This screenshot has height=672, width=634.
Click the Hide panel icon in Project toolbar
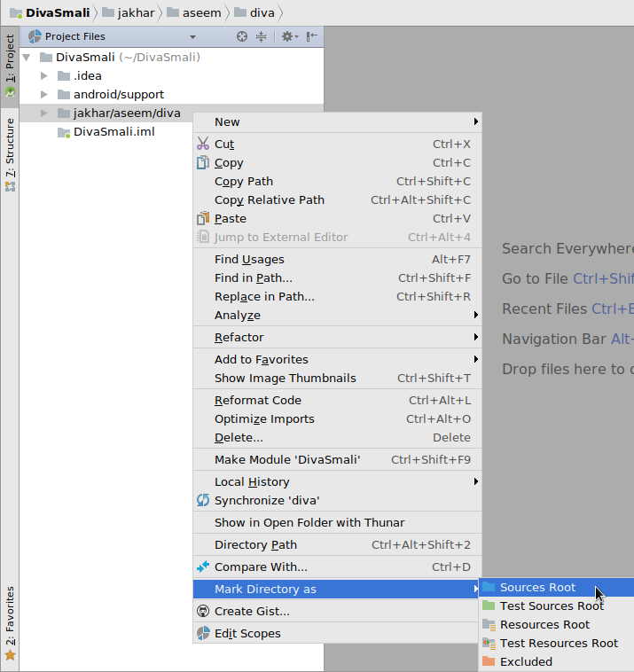(312, 36)
